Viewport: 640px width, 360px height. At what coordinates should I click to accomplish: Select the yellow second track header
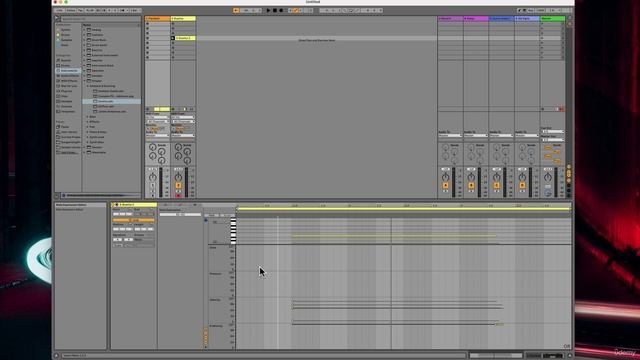[x=183, y=19]
